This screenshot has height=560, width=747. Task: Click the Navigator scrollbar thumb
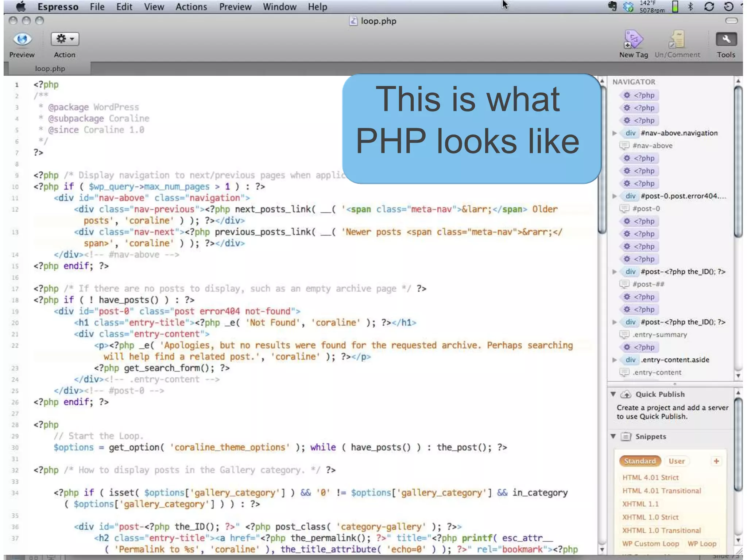pyautogui.click(x=738, y=161)
